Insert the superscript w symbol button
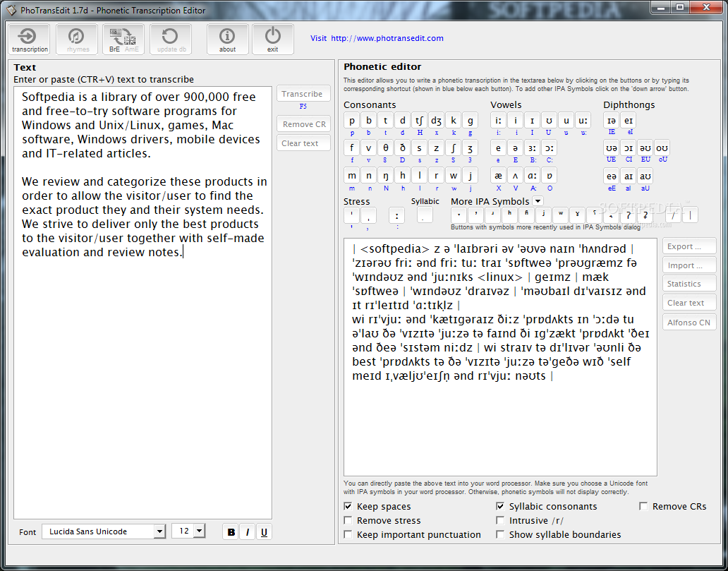The image size is (728, 571). pyautogui.click(x=560, y=215)
